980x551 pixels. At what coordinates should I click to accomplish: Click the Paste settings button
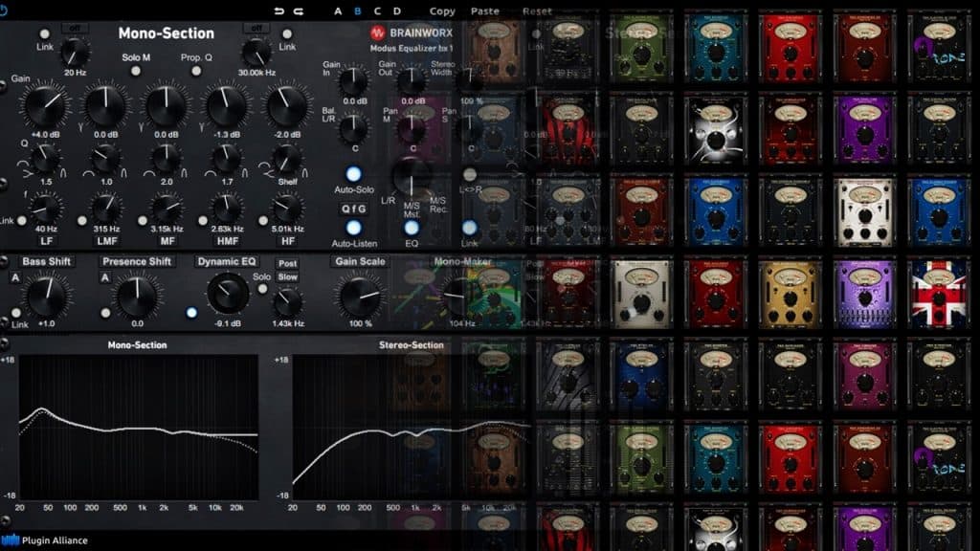(x=485, y=11)
